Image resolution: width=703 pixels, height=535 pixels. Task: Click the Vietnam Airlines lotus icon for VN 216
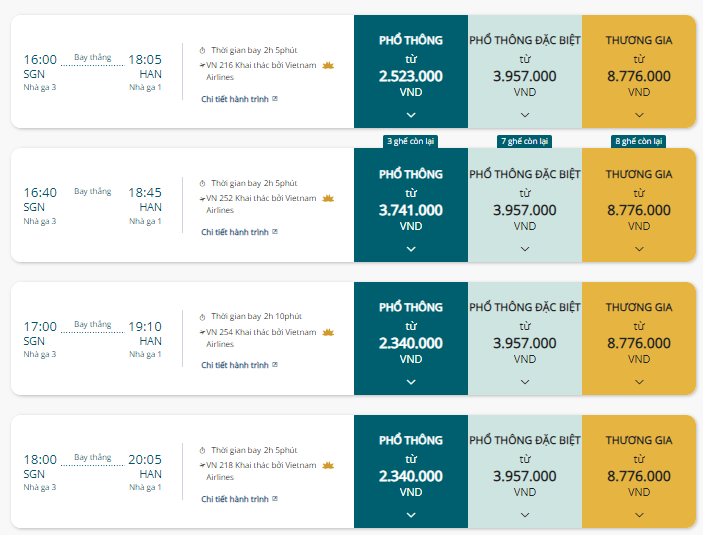[x=328, y=65]
